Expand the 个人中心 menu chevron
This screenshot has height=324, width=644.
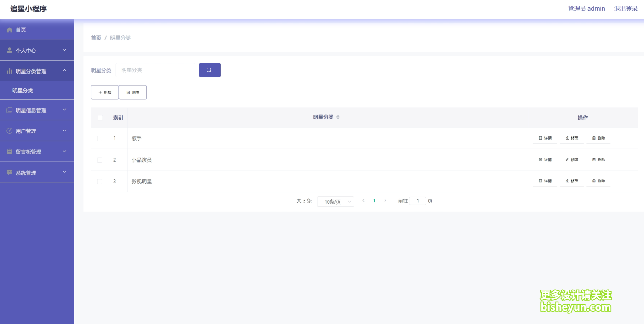64,50
